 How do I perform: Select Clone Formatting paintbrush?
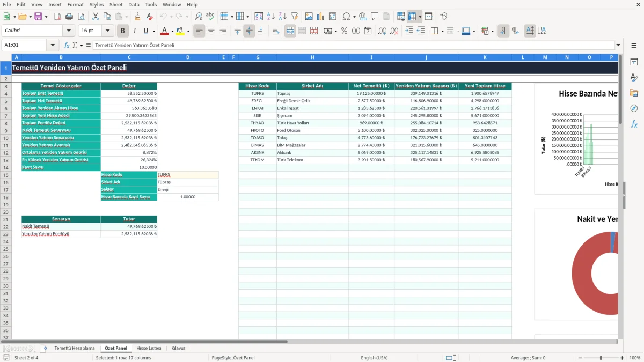[x=137, y=17]
